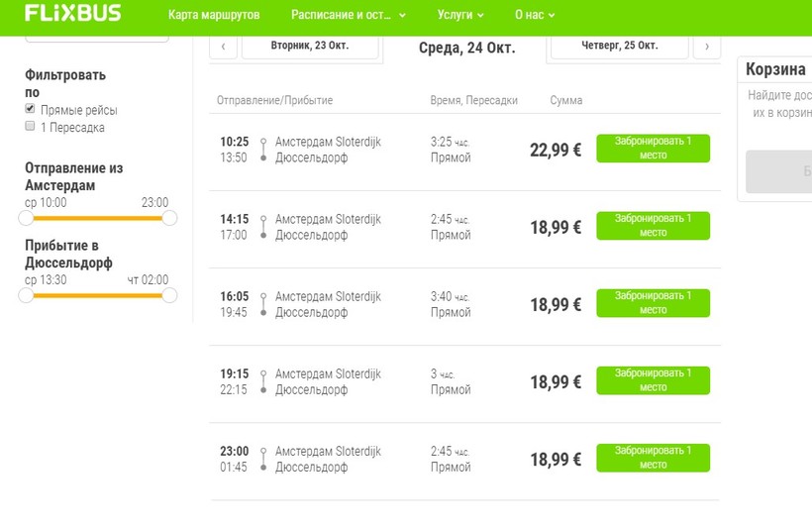Switch to Вторник, 23 Окт. tab
This screenshot has height=529, width=812.
pos(310,46)
